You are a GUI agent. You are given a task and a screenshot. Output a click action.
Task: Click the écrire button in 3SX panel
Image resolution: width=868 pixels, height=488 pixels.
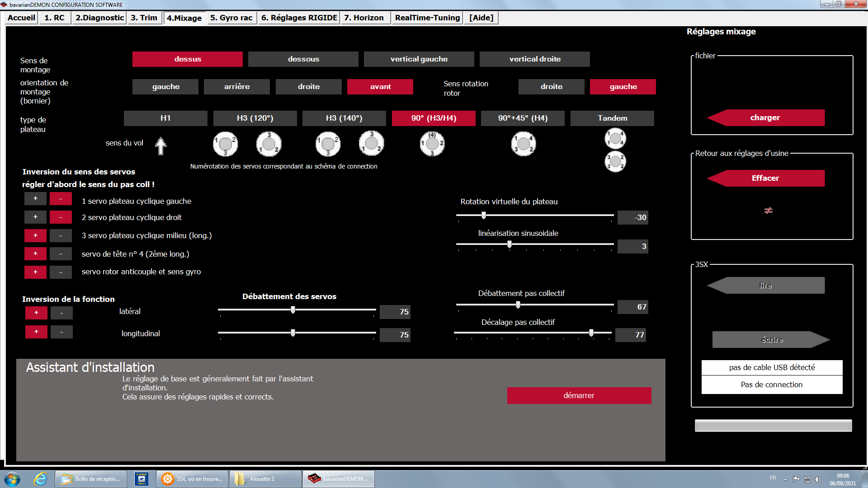(772, 339)
